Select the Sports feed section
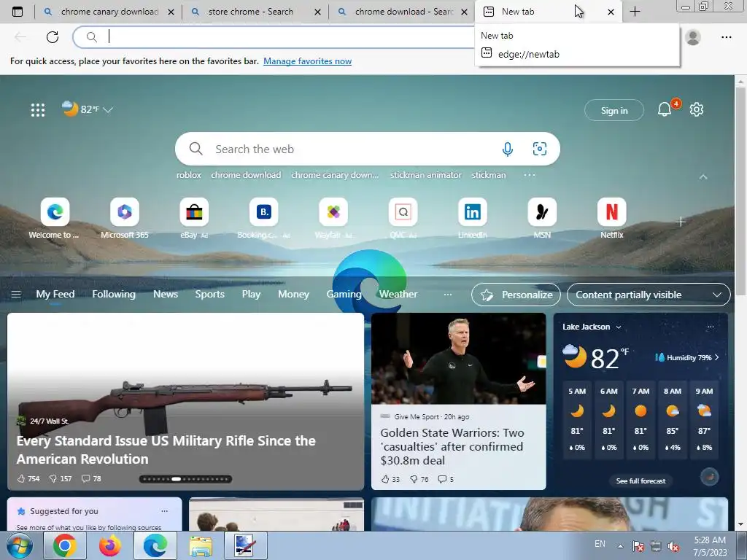Viewport: 747px width, 560px height. point(209,295)
